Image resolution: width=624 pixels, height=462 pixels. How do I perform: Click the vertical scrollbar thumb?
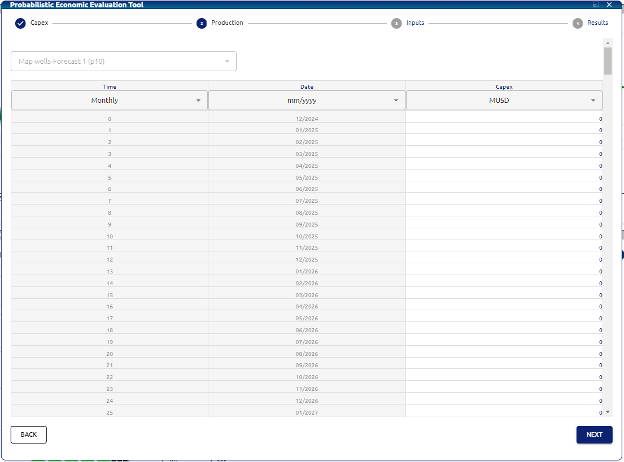pos(608,60)
